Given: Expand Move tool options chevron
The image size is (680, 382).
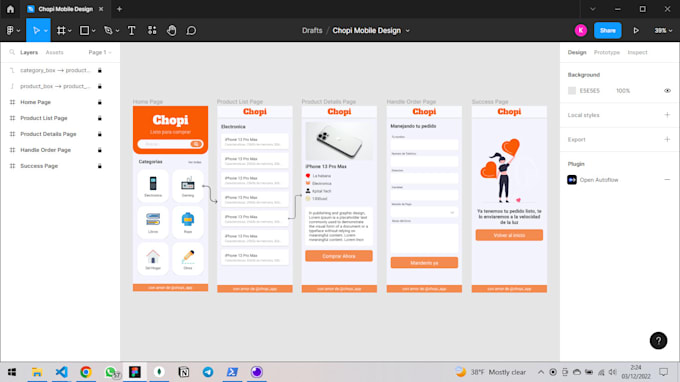Looking at the screenshot, I should [x=46, y=31].
